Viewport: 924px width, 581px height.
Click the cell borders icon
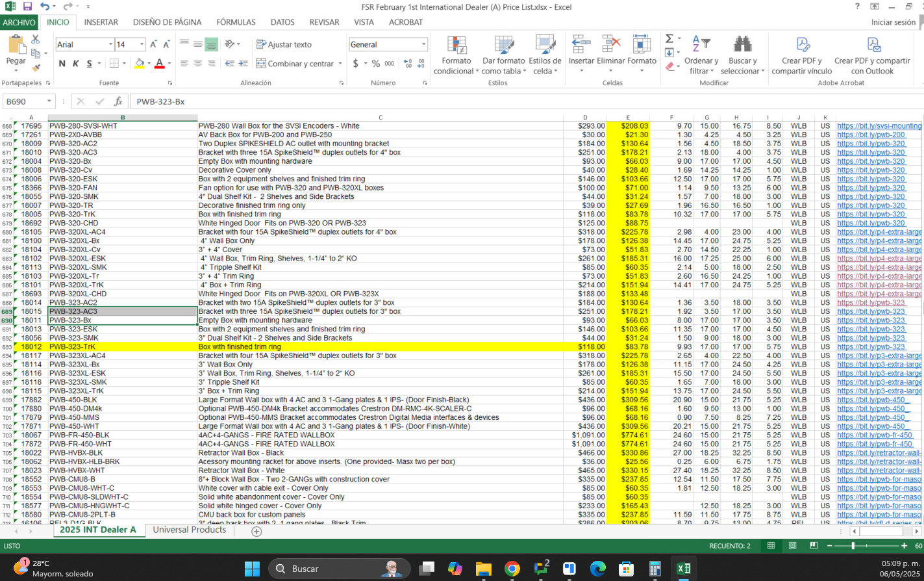[x=114, y=64]
